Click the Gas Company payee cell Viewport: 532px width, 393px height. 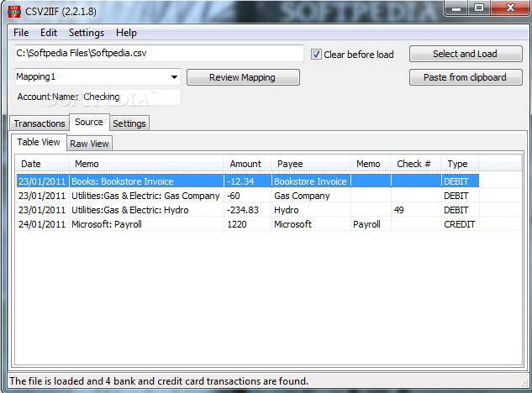[x=311, y=196]
